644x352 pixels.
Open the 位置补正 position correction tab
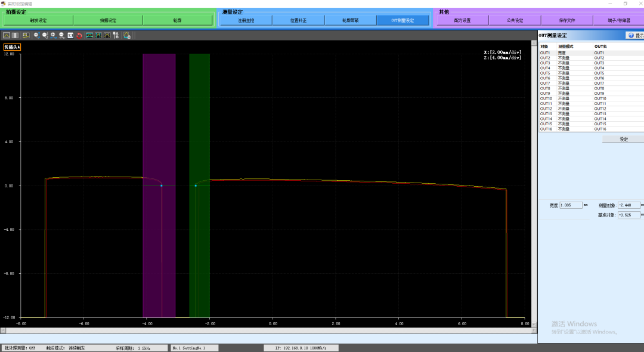pos(298,20)
